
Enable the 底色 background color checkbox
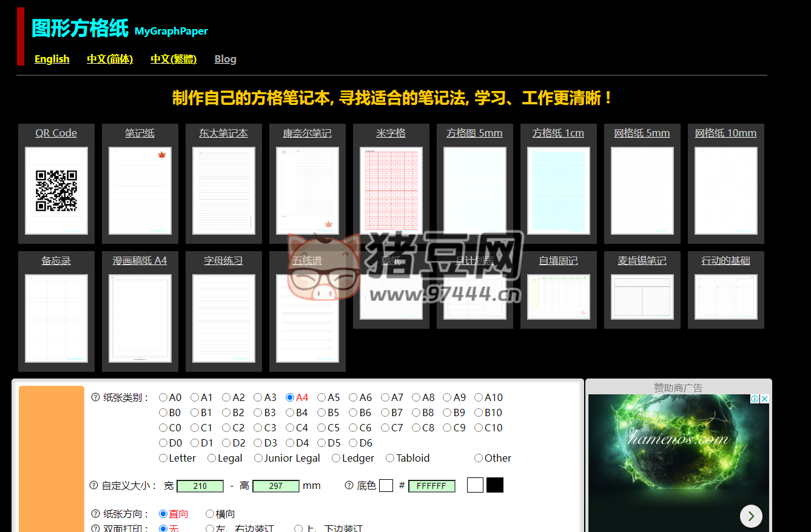click(386, 485)
